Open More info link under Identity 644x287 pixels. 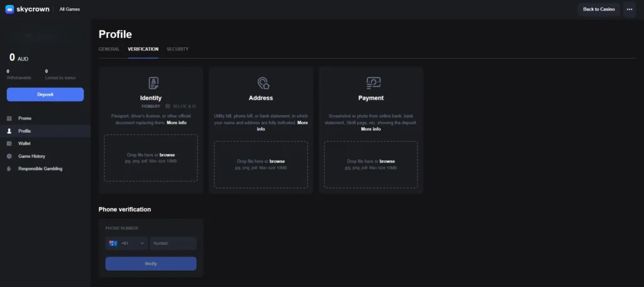[177, 123]
